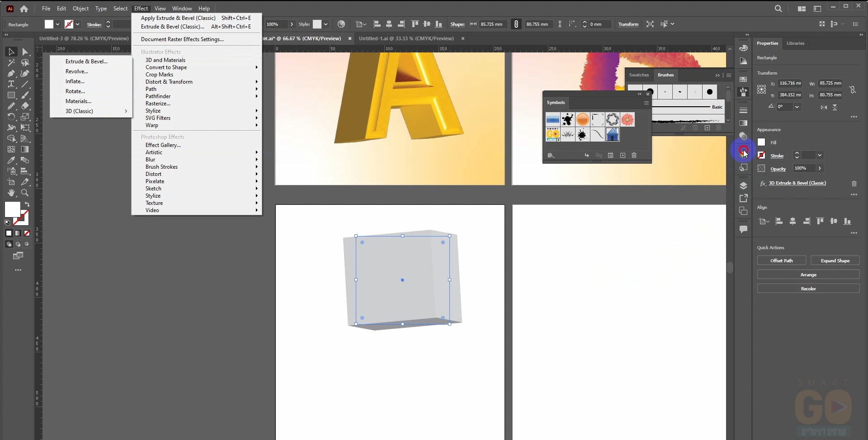Select the Magic Wand tool
Image resolution: width=868 pixels, height=440 pixels.
tap(11, 63)
